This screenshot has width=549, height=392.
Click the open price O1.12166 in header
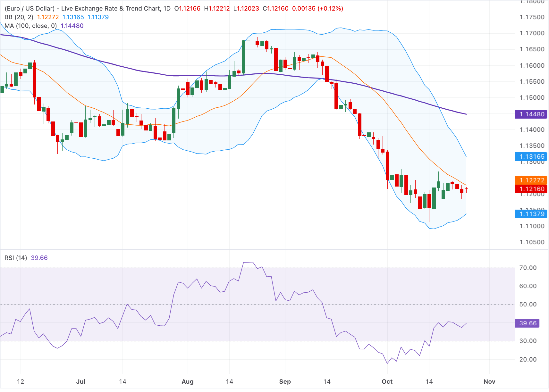(x=188, y=9)
